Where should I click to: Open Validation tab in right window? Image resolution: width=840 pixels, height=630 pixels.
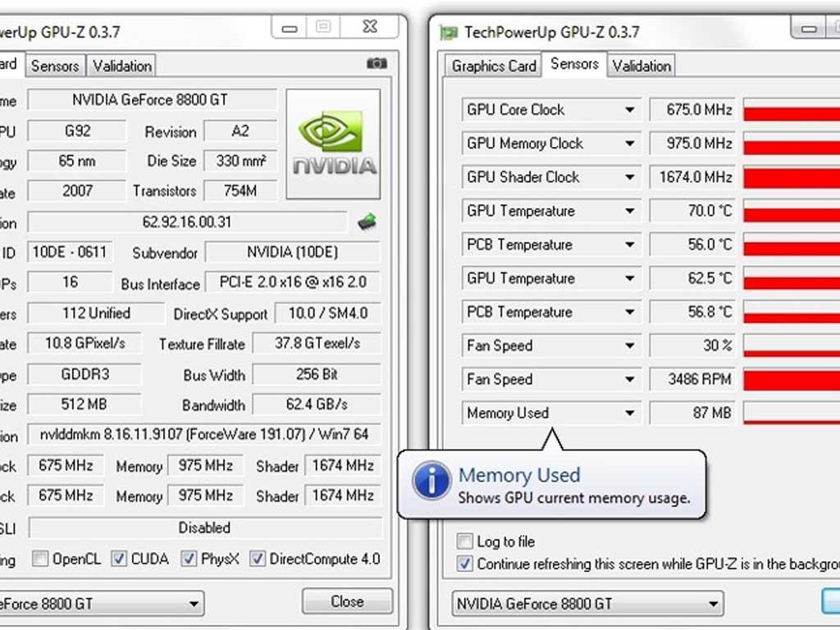pos(641,66)
